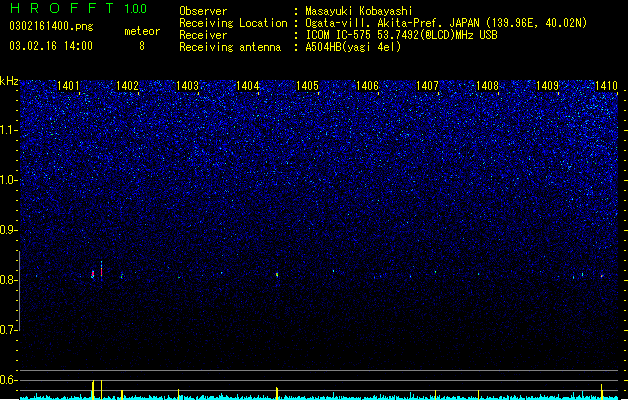Select the 1408 time axis label
The width and height of the screenshot is (629, 400).
pyautogui.click(x=487, y=86)
